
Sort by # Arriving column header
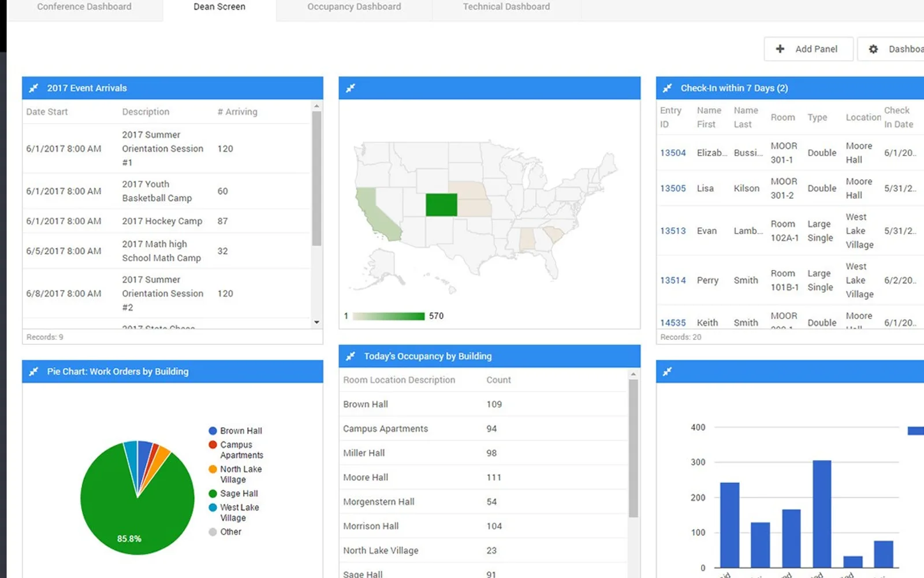pyautogui.click(x=237, y=112)
